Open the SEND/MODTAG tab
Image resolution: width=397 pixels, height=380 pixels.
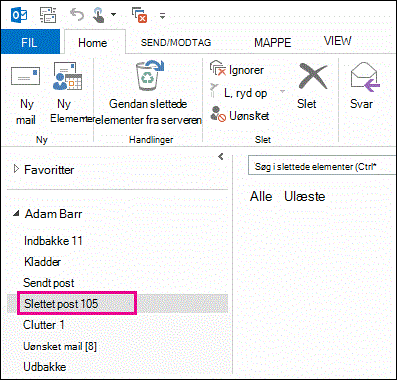coord(176,43)
